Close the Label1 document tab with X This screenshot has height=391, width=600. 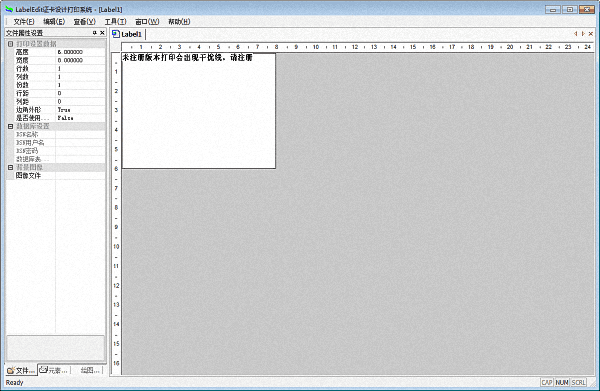click(591, 34)
